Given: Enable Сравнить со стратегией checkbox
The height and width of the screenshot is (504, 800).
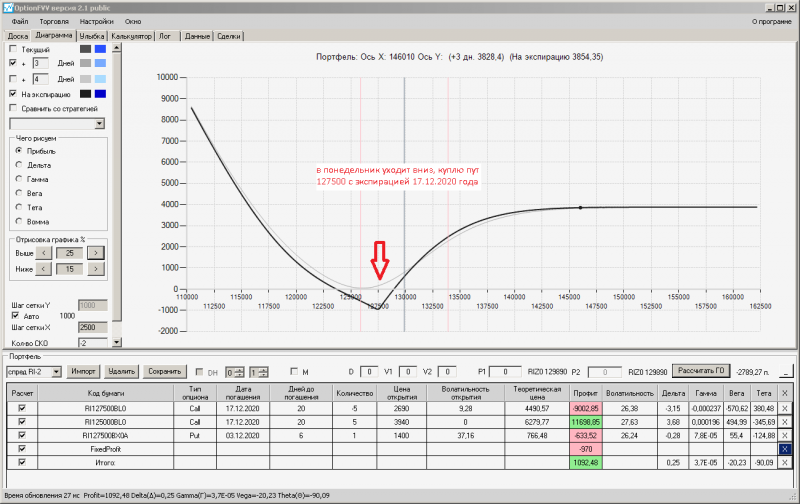Looking at the screenshot, I should pos(13,108).
